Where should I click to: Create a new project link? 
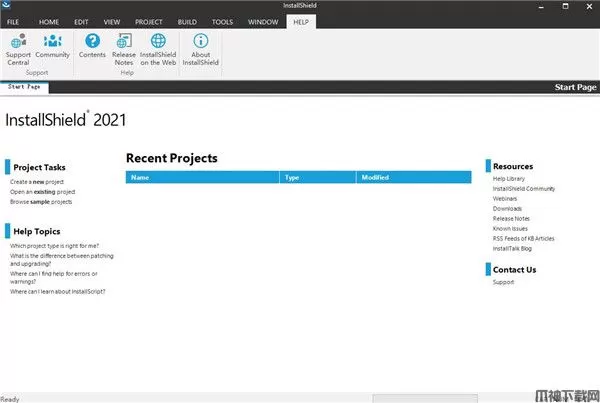click(37, 182)
